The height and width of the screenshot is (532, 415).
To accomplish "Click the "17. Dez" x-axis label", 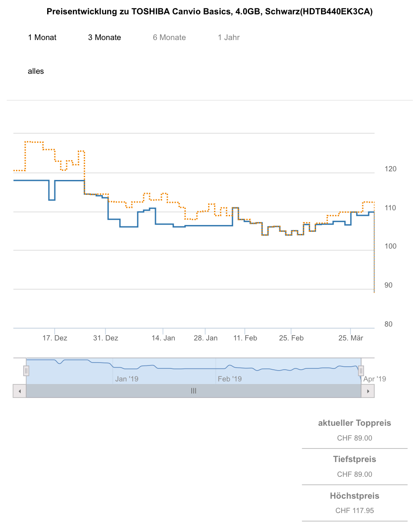I will pyautogui.click(x=55, y=338).
